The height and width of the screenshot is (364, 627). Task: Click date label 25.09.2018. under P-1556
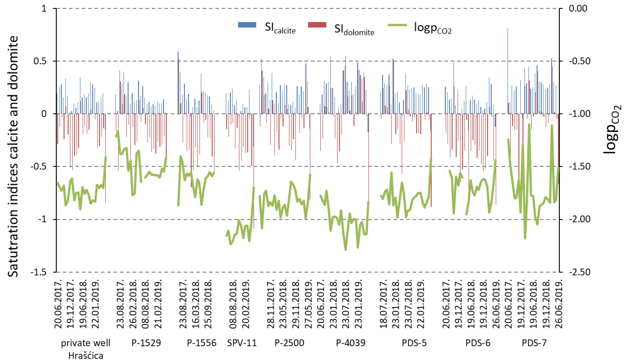(x=208, y=305)
